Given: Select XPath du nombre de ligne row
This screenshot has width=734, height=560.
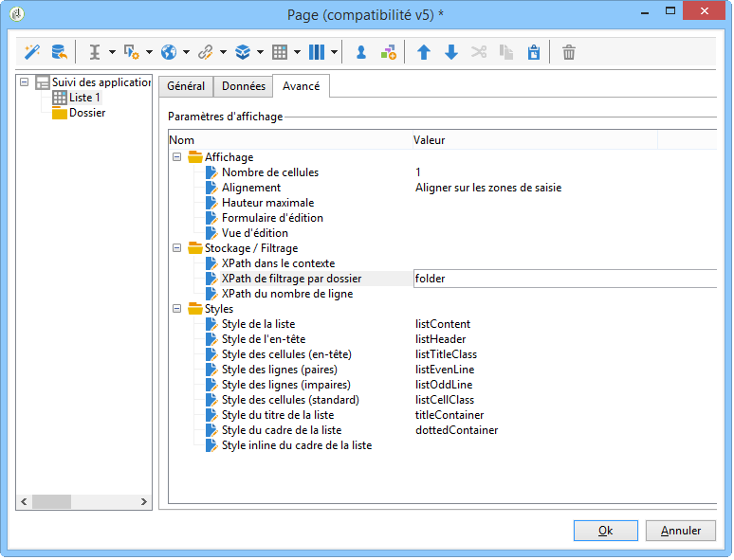Looking at the screenshot, I should (x=287, y=294).
